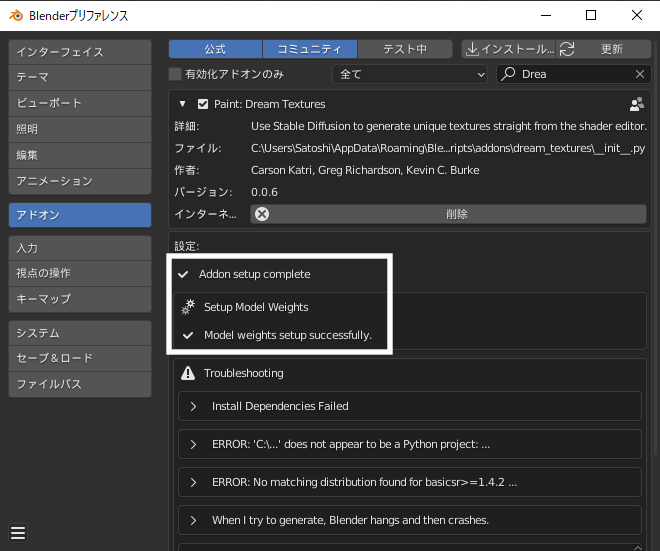This screenshot has height=551, width=660.
Task: Maximize the Blender preferences window
Action: (591, 16)
